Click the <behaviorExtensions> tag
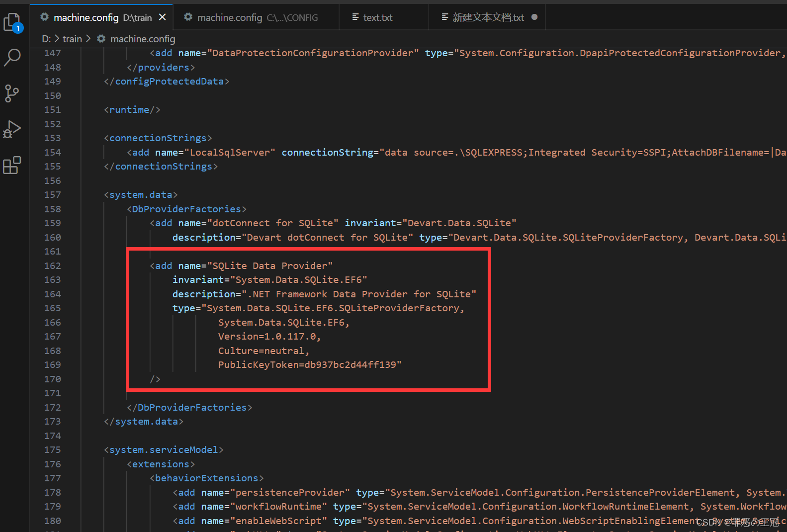The height and width of the screenshot is (532, 787). pos(207,478)
